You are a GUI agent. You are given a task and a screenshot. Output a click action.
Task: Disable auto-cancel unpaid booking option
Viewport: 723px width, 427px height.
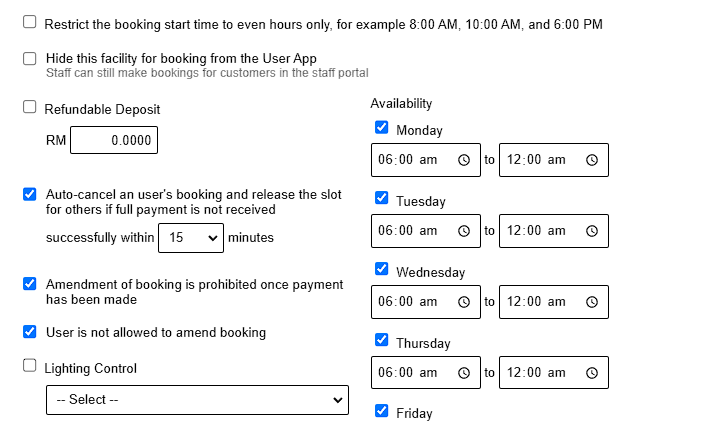point(30,194)
